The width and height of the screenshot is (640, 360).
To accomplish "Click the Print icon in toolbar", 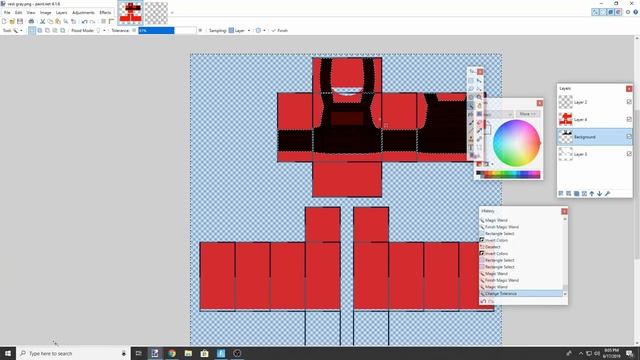I will point(31,21).
